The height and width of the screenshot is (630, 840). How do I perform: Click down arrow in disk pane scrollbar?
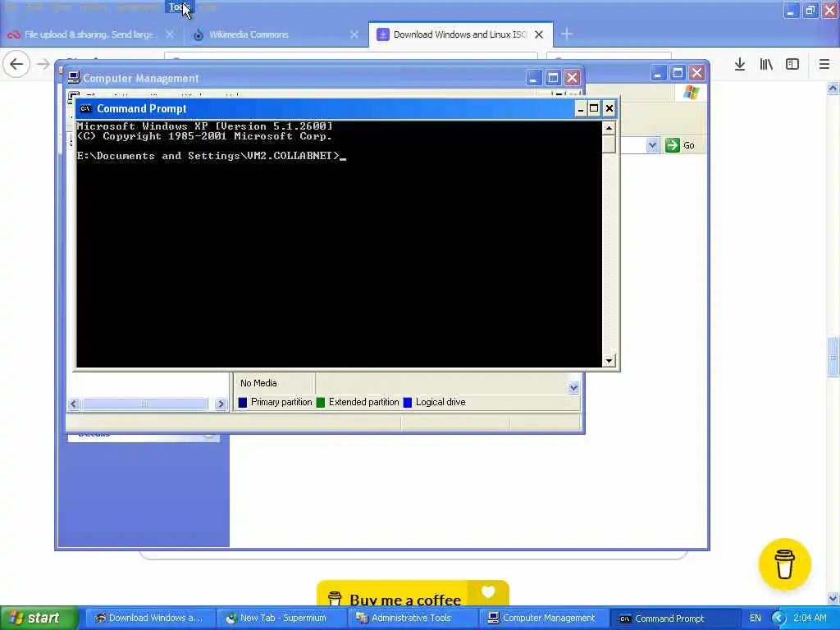[573, 388]
